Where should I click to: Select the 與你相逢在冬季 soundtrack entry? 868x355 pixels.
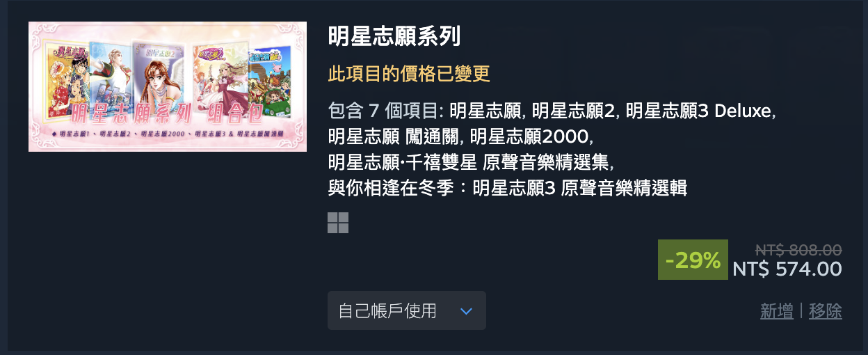click(x=507, y=187)
